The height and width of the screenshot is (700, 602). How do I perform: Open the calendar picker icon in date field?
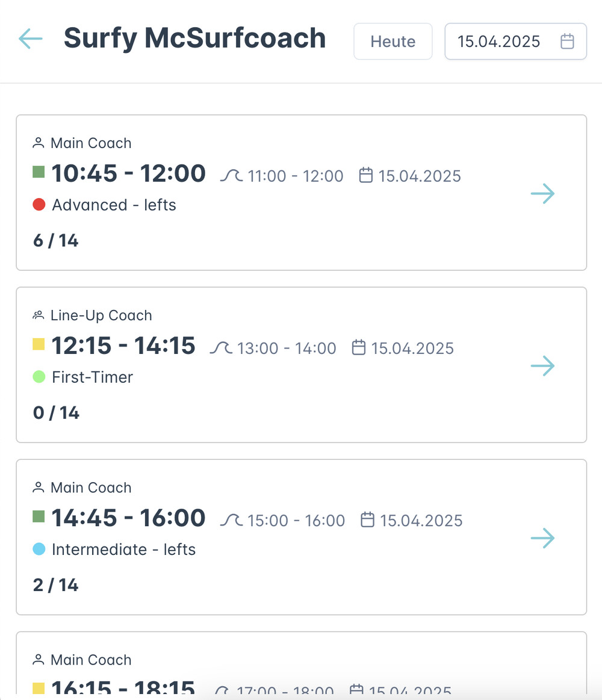(x=567, y=42)
